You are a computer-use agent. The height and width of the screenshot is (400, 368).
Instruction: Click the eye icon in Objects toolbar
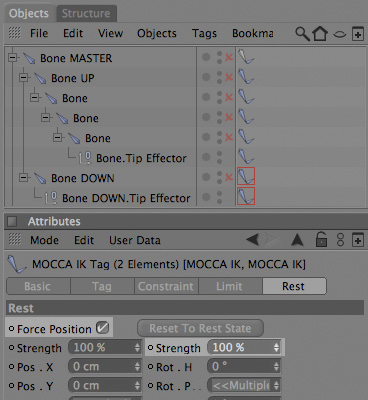(x=339, y=34)
